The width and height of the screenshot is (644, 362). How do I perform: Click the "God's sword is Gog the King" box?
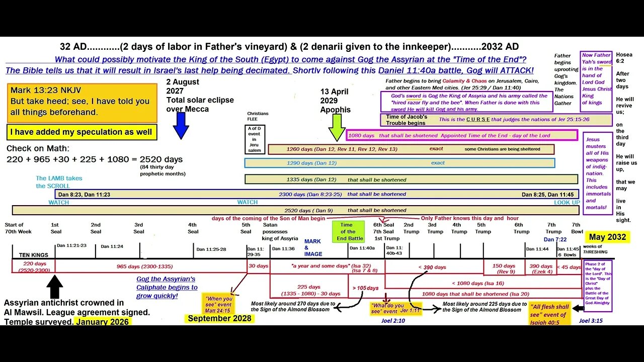point(467,102)
